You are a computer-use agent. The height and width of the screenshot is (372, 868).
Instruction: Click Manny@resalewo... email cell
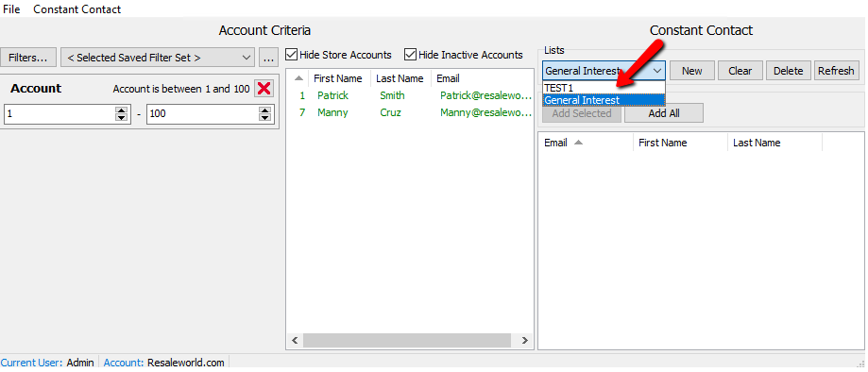(486, 113)
